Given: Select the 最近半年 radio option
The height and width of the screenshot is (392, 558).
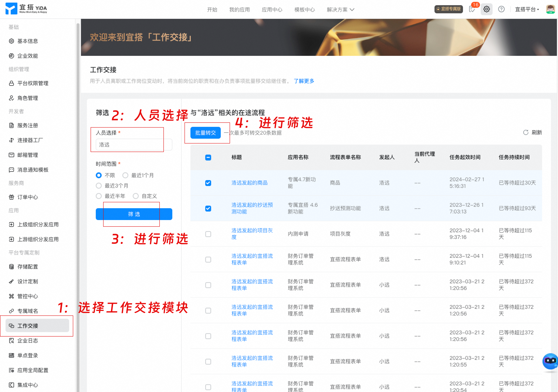Looking at the screenshot, I should coord(99,196).
